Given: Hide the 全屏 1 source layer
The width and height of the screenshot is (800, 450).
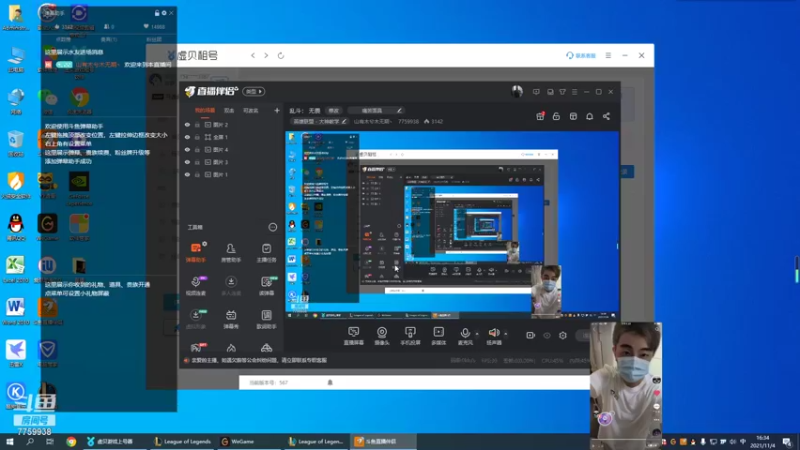Looking at the screenshot, I should [187, 137].
